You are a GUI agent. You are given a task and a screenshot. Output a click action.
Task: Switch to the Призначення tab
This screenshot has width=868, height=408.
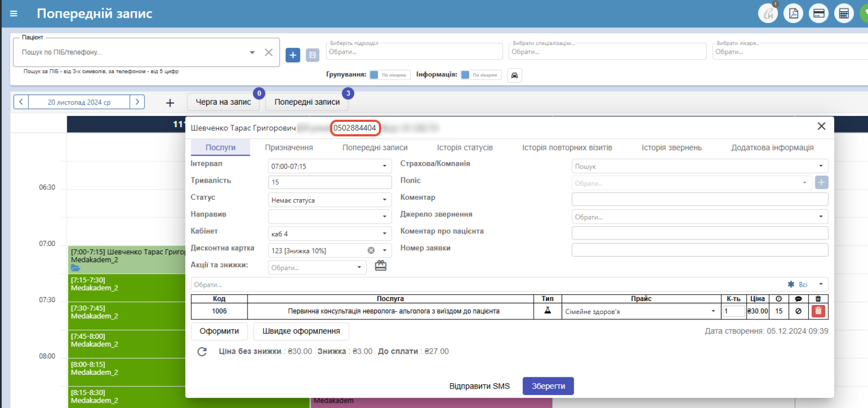click(x=289, y=148)
